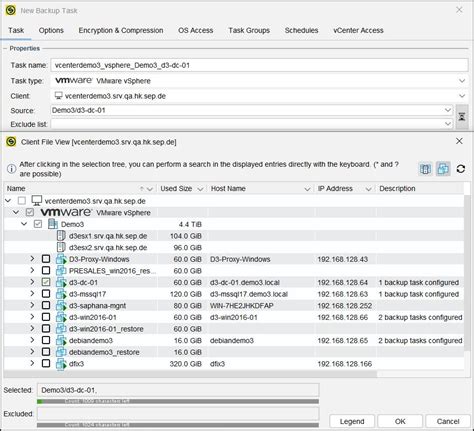Click the horizontal scrollbar under the tree

tap(190, 374)
